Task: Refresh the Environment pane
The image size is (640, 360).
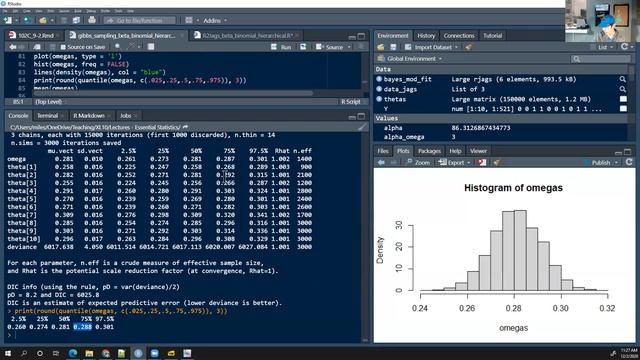Action: point(624,47)
